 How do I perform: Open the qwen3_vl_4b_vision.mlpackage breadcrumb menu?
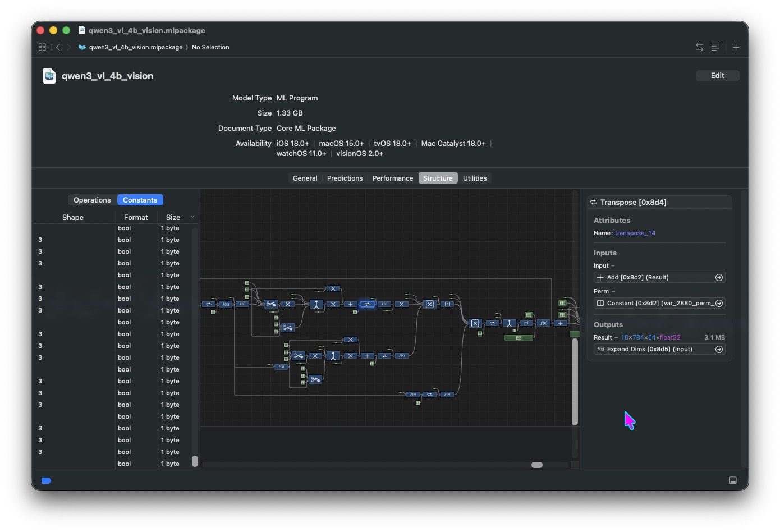coord(135,47)
